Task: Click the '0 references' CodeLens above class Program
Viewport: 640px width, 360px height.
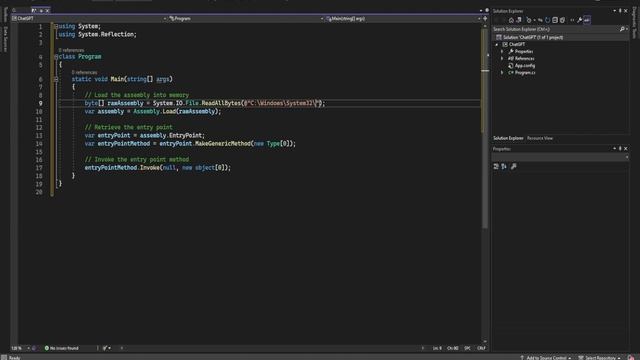Action: pyautogui.click(x=71, y=50)
